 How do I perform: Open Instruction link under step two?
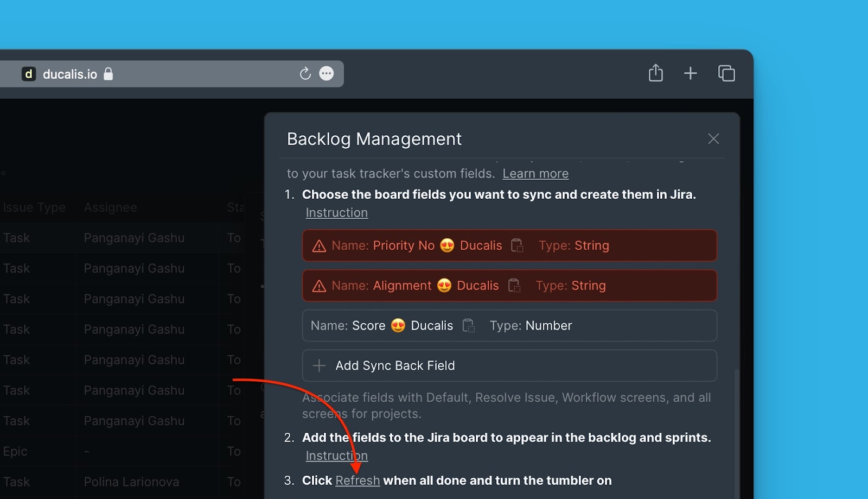336,456
